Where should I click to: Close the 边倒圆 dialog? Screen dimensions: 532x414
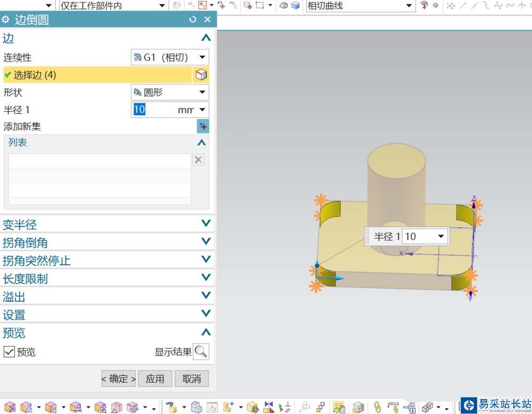point(207,19)
